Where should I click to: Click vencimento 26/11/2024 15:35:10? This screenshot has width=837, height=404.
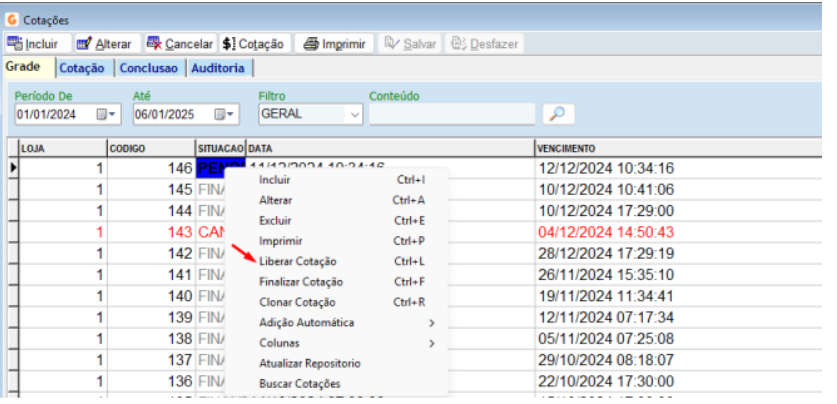pyautogui.click(x=606, y=275)
